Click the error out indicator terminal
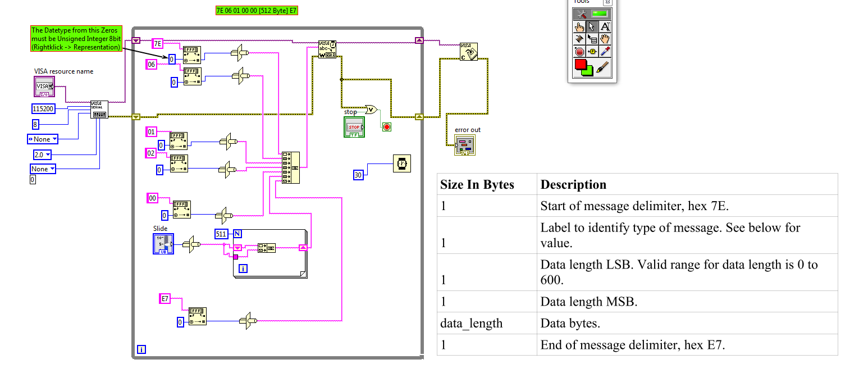The image size is (868, 391). [x=465, y=144]
